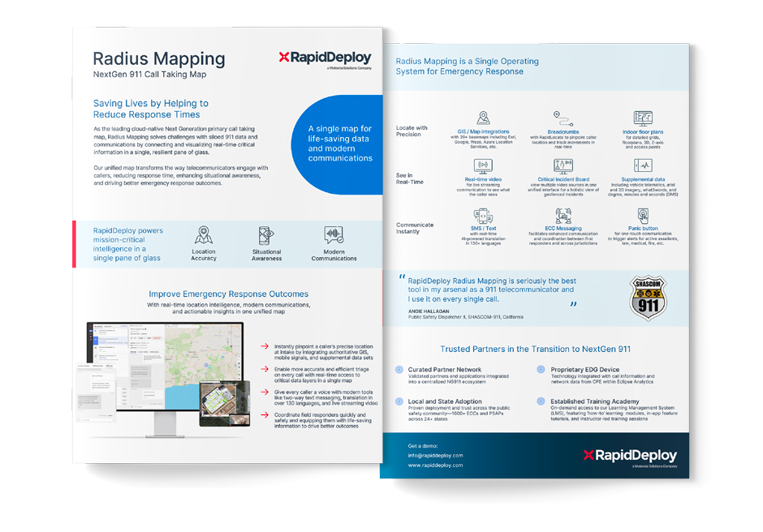The image size is (763, 532).
Task: Click the 'Improve Emergency Response Outcomes' heading
Action: (x=228, y=294)
